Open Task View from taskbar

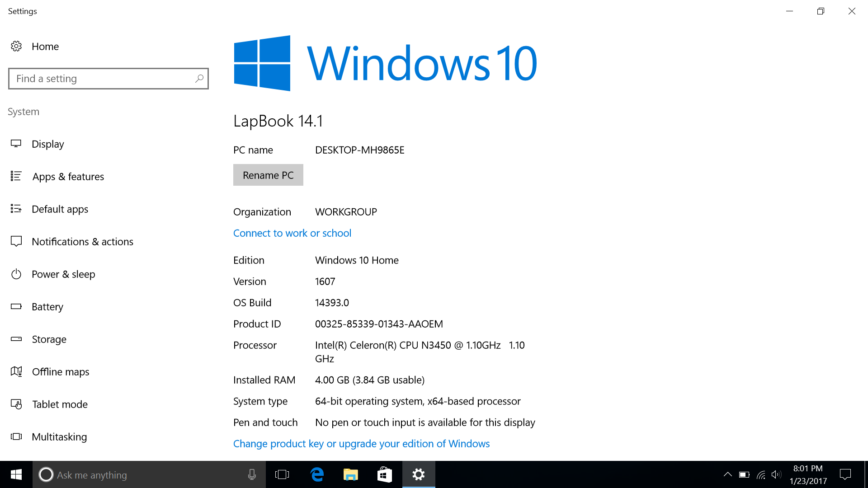282,474
